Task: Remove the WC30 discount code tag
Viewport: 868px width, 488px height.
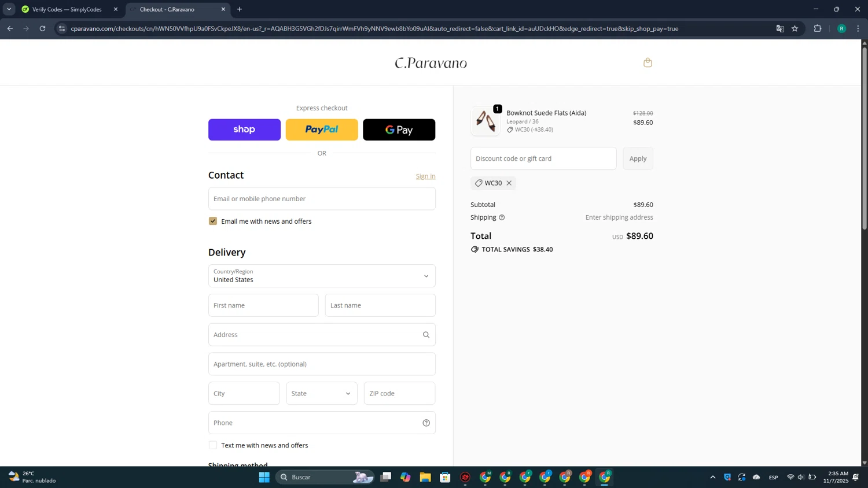Action: (509, 183)
